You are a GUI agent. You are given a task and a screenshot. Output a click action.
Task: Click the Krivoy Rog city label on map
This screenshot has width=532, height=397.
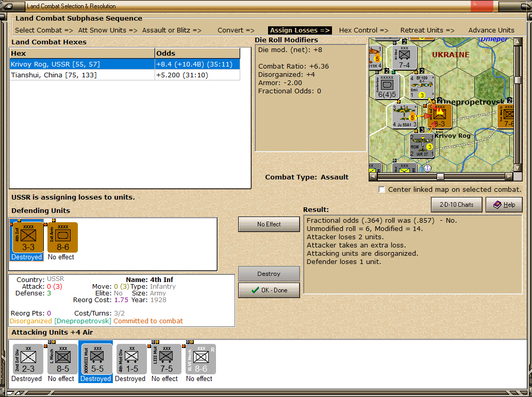click(x=453, y=136)
